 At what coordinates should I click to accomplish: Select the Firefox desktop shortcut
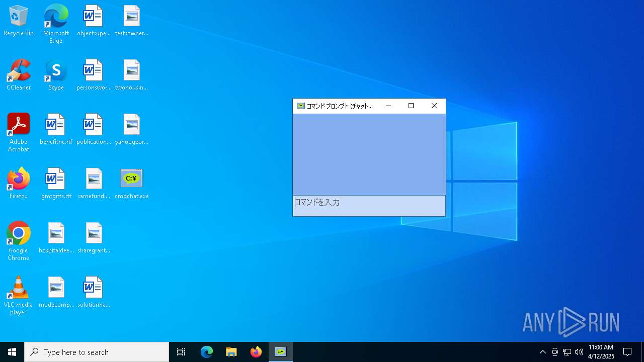pos(19,184)
